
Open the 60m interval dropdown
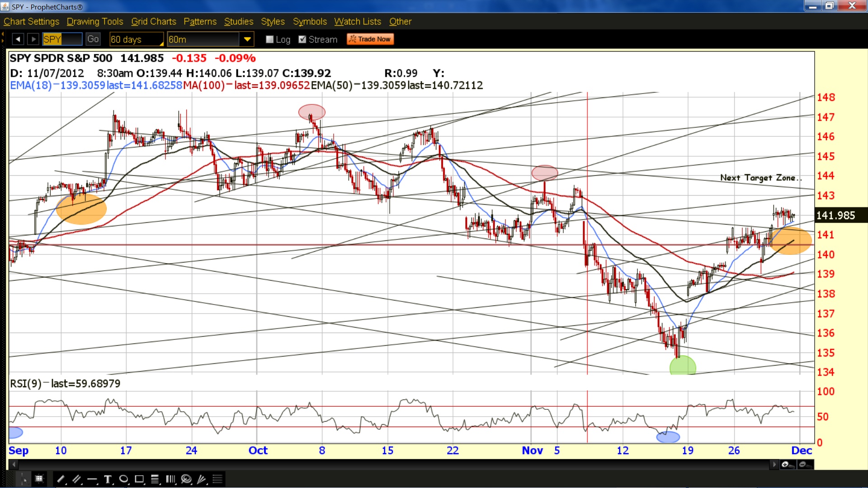point(247,39)
